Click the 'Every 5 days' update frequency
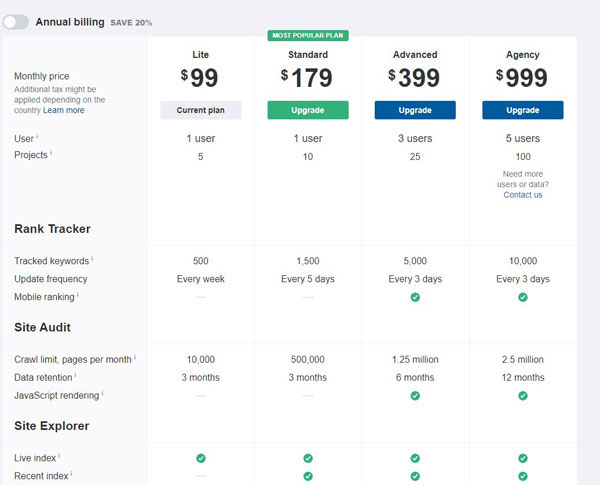600x485 pixels. (308, 279)
